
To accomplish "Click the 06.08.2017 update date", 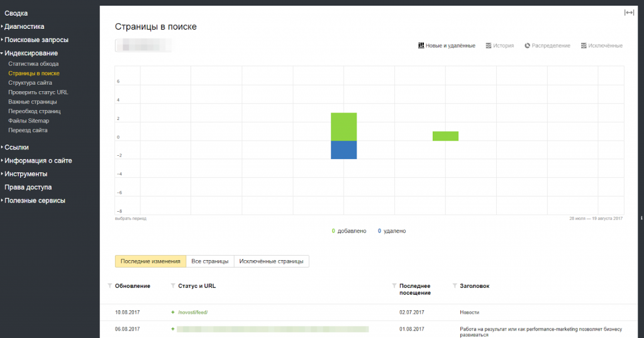I will tap(127, 329).
